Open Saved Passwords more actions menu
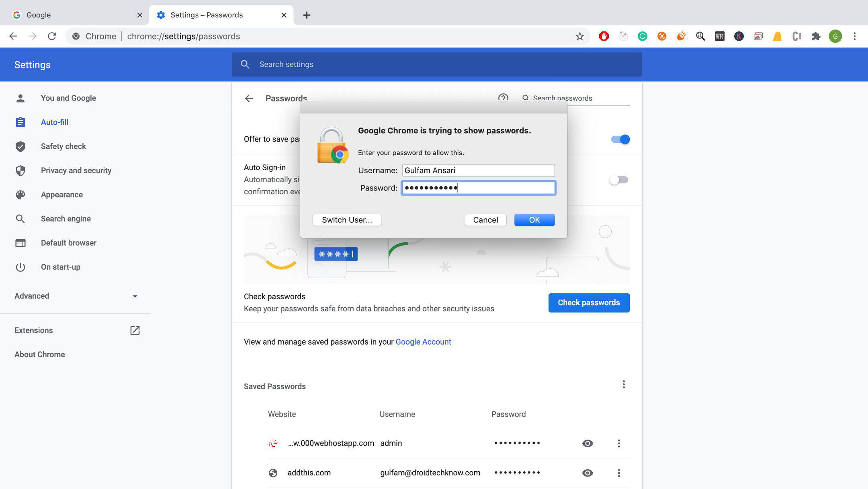 tap(623, 384)
